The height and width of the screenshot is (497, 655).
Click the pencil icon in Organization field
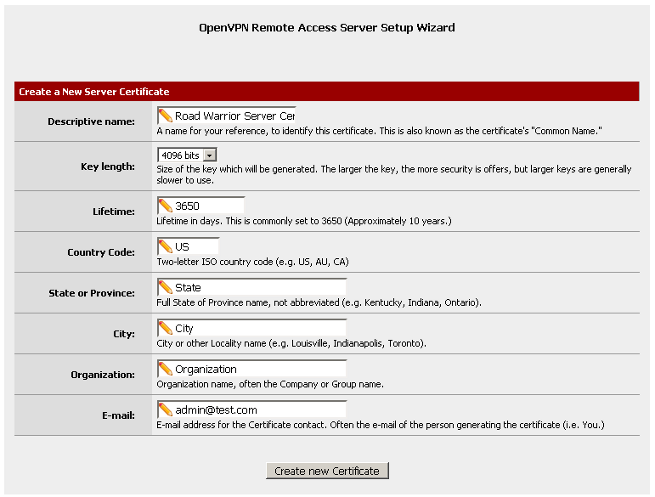pos(165,369)
